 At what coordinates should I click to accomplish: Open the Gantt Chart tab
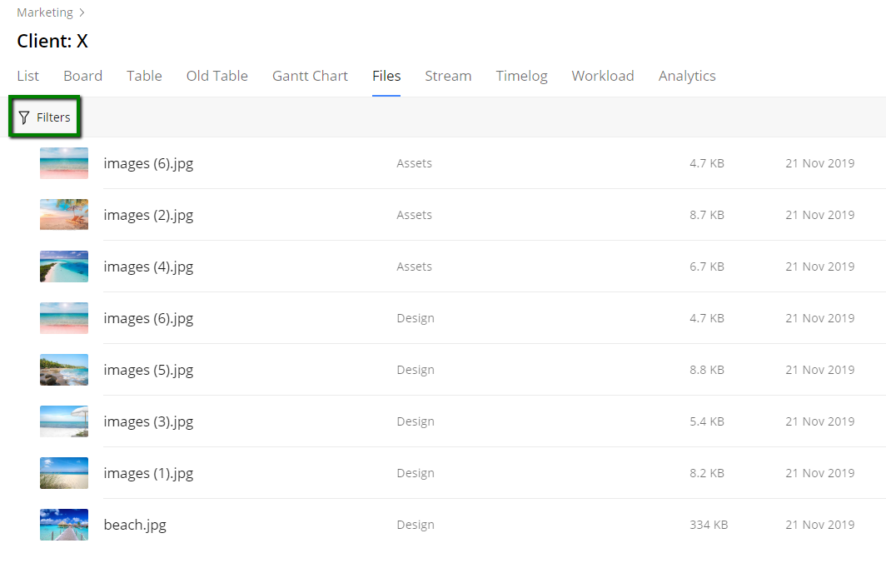[x=310, y=76]
